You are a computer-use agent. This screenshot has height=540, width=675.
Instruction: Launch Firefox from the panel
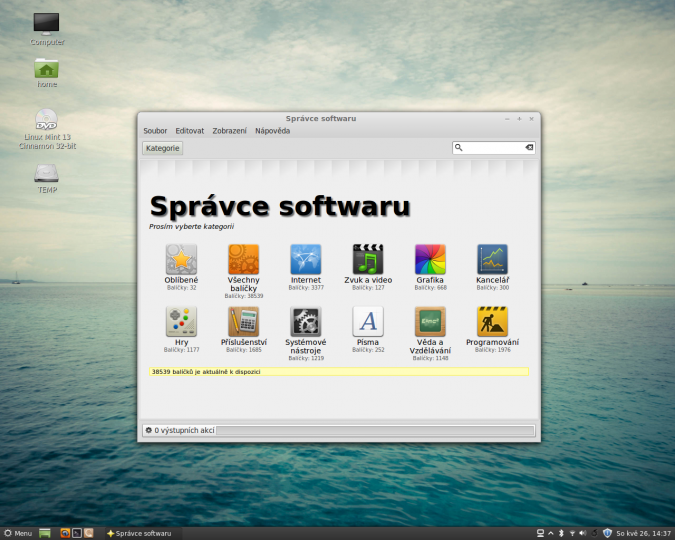65,534
